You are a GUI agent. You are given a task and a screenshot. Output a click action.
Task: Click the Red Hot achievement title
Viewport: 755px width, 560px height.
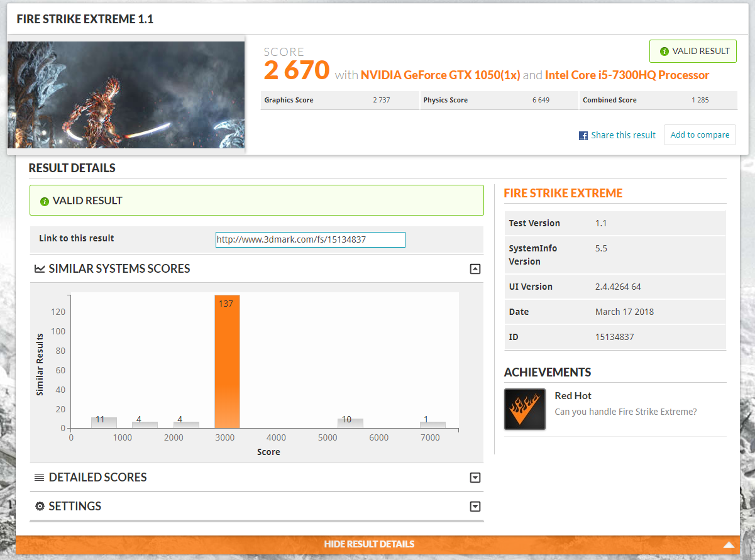point(573,396)
